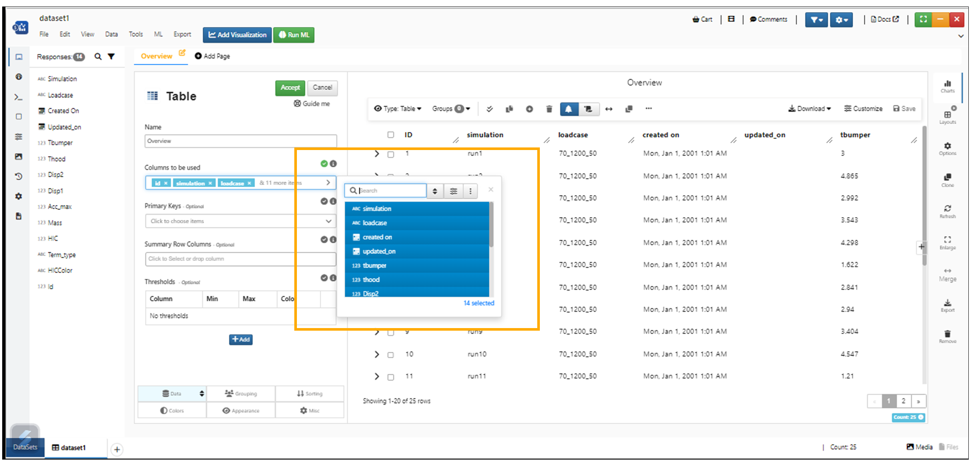This screenshot has height=460, width=980.
Task: Deselect tbumper in column list
Action: pos(417,266)
